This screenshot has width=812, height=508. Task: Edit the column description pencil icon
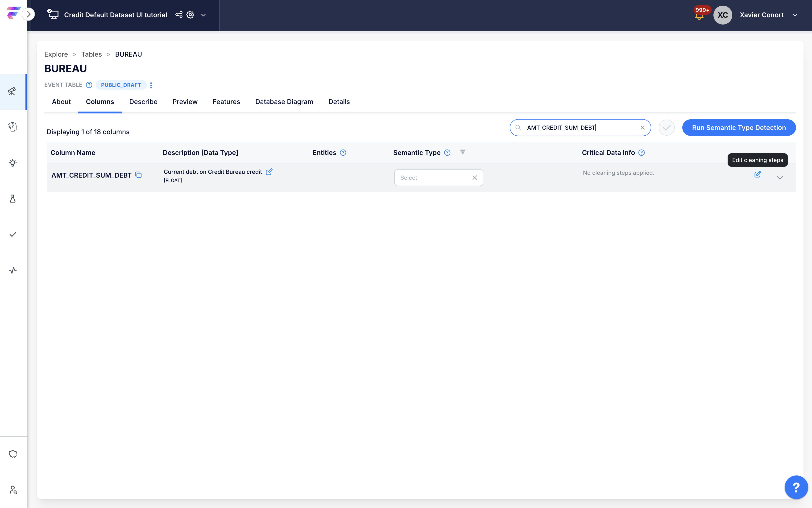coord(269,172)
